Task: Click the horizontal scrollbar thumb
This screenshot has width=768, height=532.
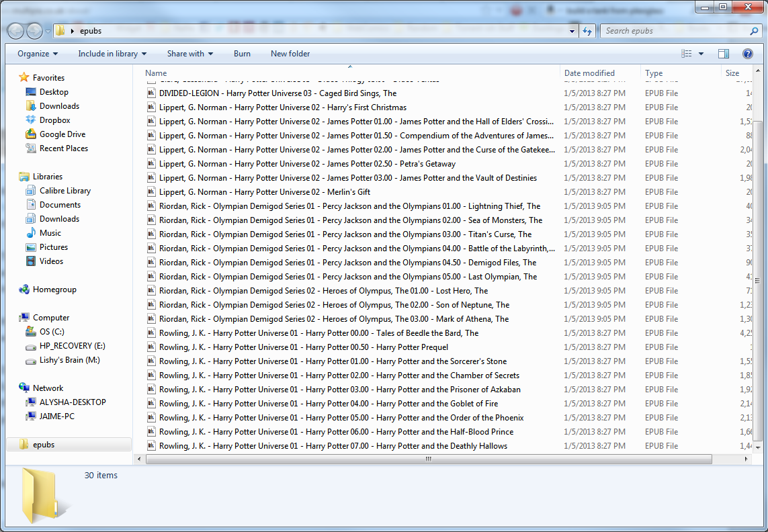Action: click(x=429, y=459)
